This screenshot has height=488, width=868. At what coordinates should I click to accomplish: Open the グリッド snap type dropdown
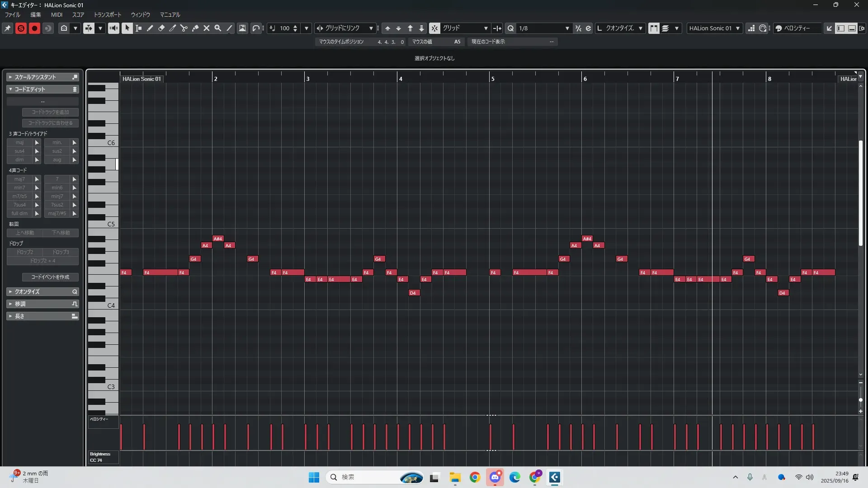(486, 28)
